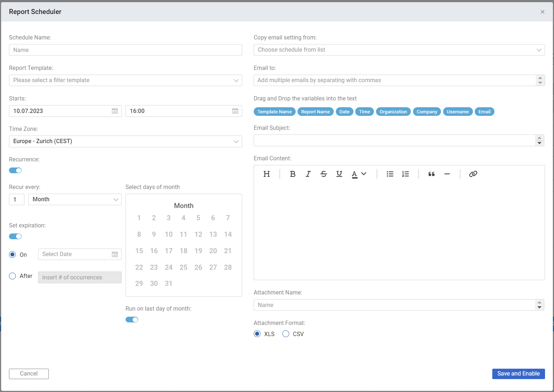
Task: Click Attachment Name field up stepper arrow
Action: click(x=539, y=302)
